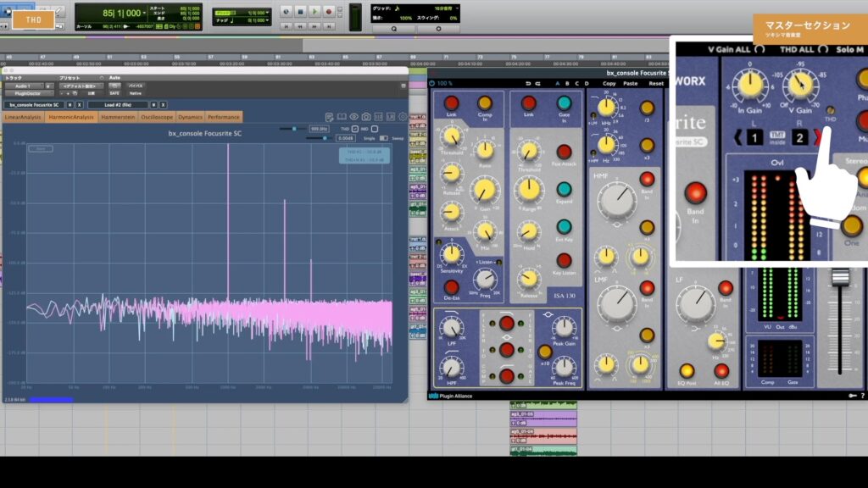The height and width of the screenshot is (488, 868).
Task: Toggle the Ext Key button
Action: [564, 227]
